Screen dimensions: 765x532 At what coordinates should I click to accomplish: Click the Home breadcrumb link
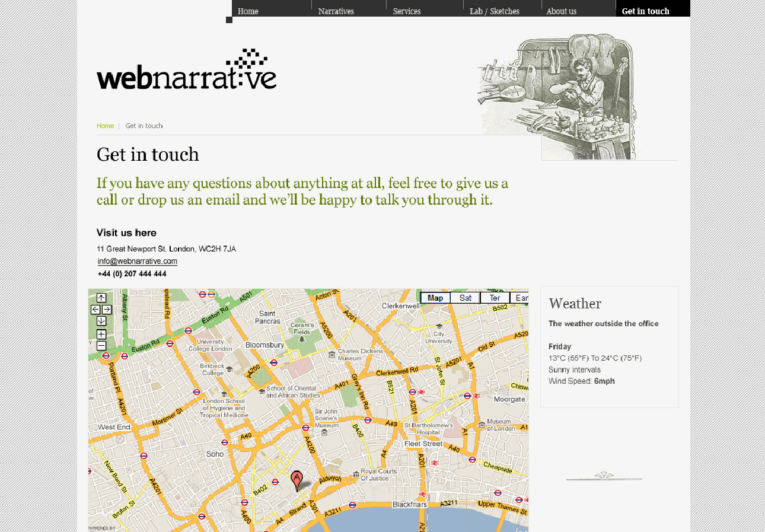coord(105,126)
